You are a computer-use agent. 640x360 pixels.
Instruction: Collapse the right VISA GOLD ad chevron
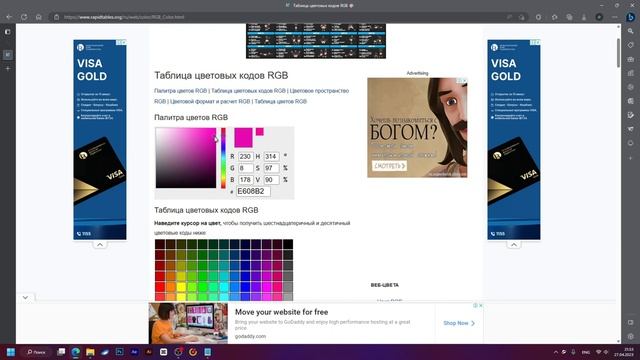[x=513, y=244]
